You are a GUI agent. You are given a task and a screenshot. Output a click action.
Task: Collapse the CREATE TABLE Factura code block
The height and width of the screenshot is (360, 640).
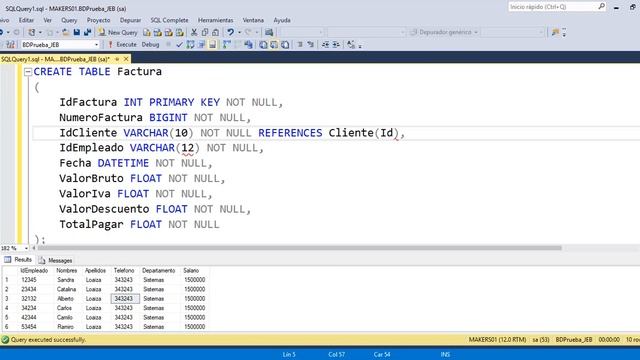point(28,72)
